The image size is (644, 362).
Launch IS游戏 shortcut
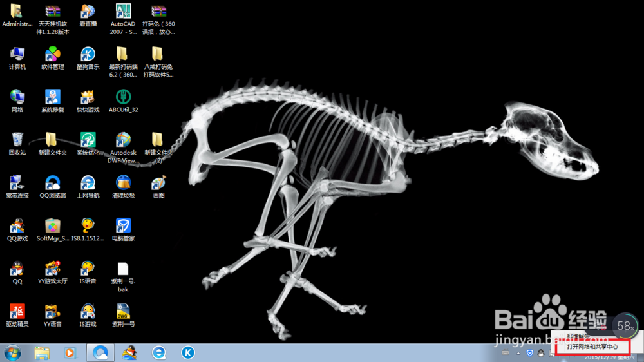[88, 315]
